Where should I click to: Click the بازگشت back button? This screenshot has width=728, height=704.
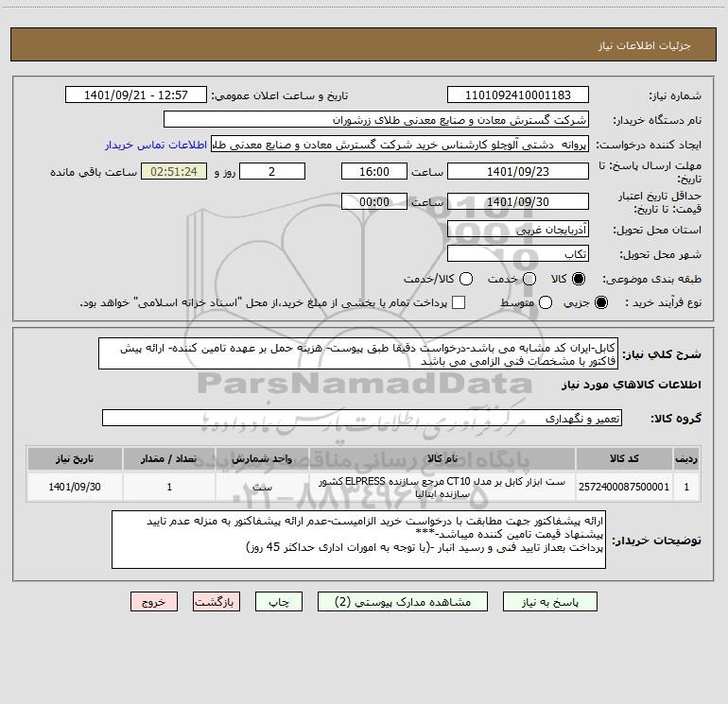[x=217, y=602]
